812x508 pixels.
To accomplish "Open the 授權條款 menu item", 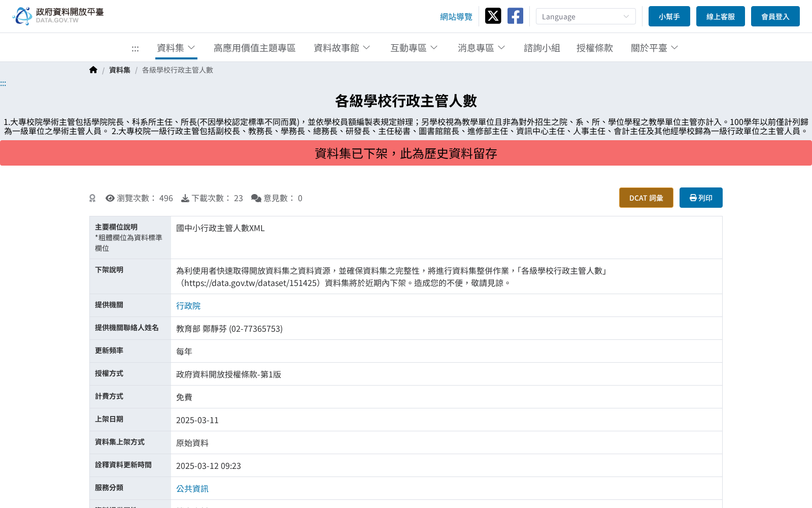I will coord(595,48).
